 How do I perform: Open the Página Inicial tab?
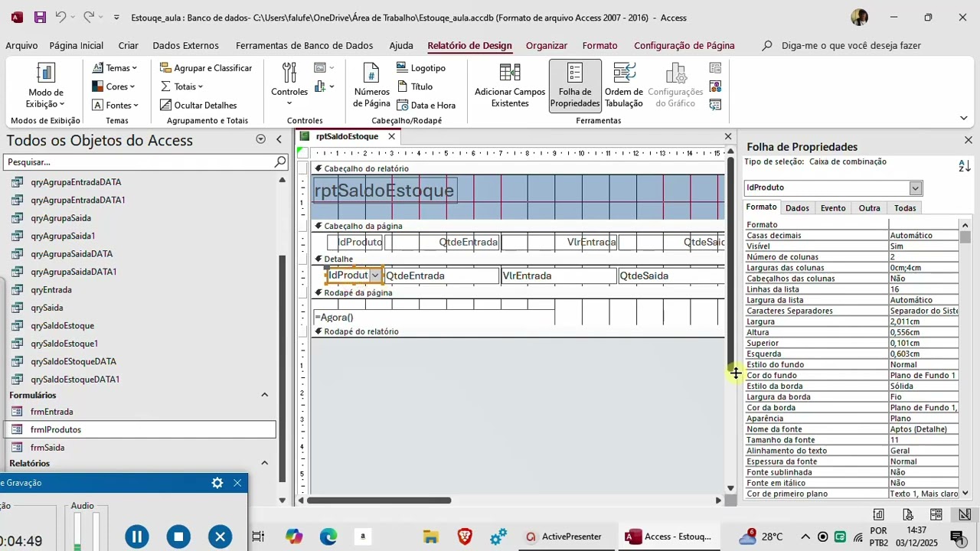click(77, 45)
